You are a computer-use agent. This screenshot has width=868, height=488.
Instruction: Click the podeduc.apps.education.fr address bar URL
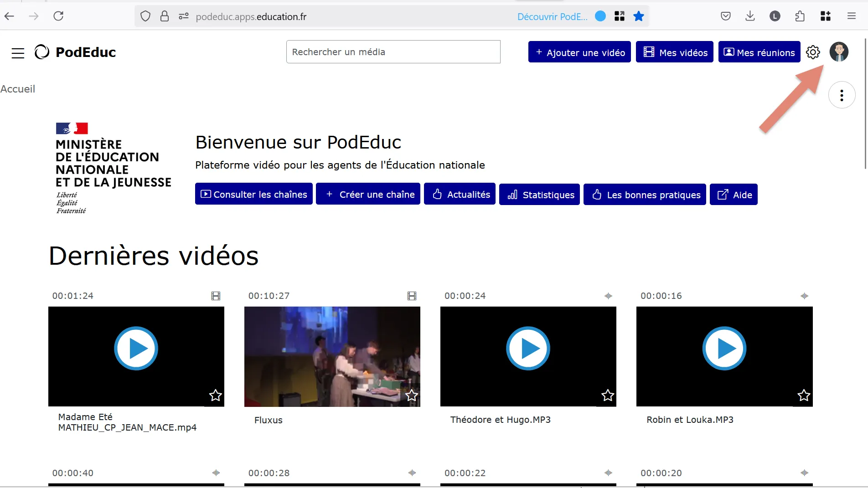[251, 17]
